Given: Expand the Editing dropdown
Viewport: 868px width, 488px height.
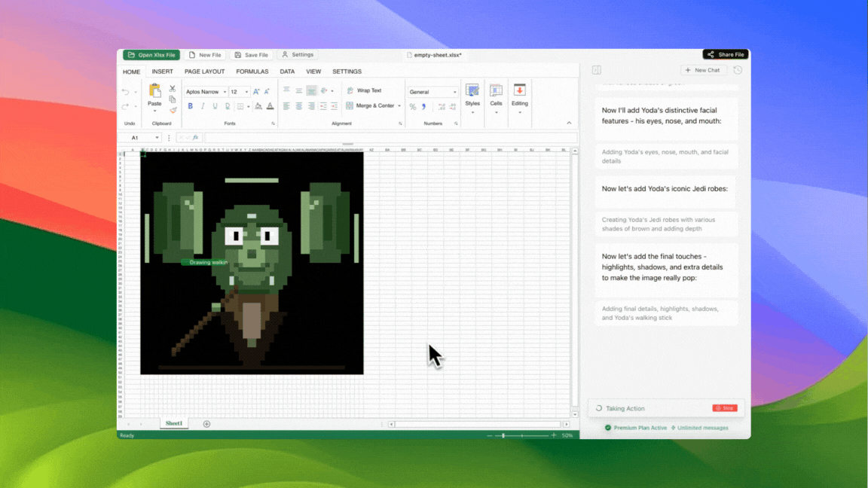Looking at the screenshot, I should [519, 112].
